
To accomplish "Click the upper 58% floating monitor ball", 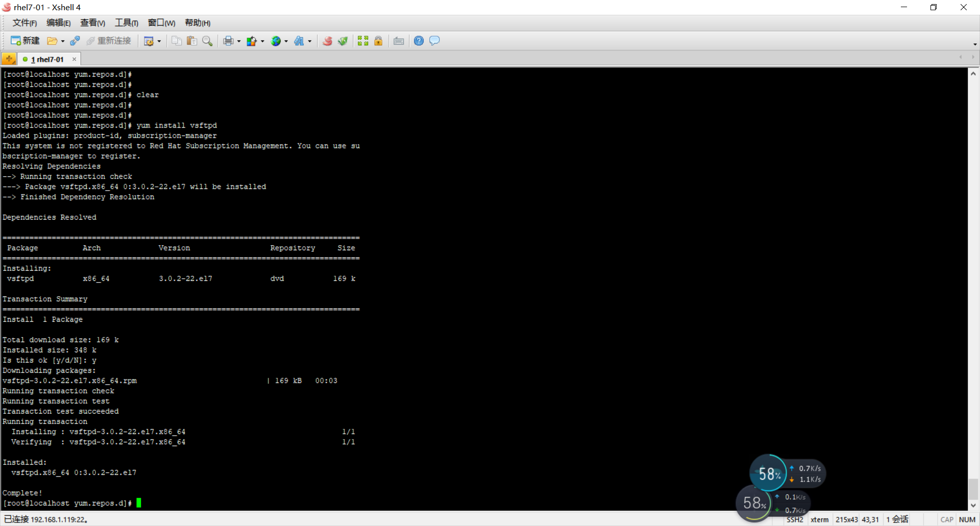I will pos(769,473).
